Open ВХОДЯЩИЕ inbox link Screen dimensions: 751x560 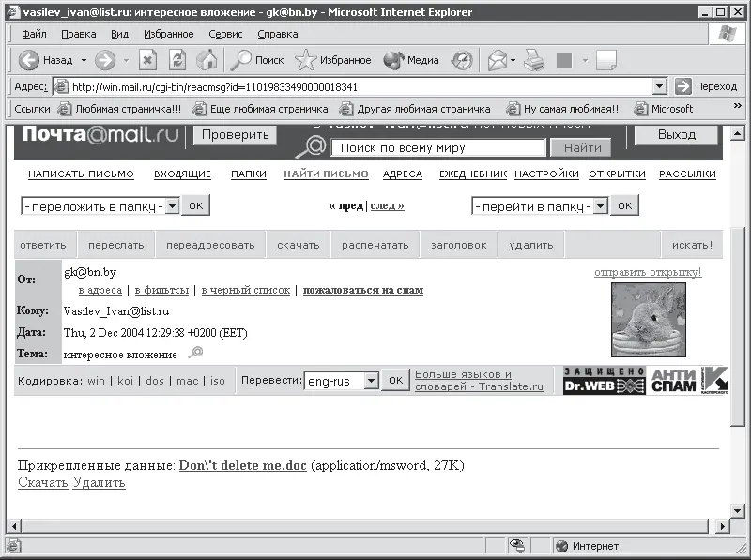coord(182,174)
